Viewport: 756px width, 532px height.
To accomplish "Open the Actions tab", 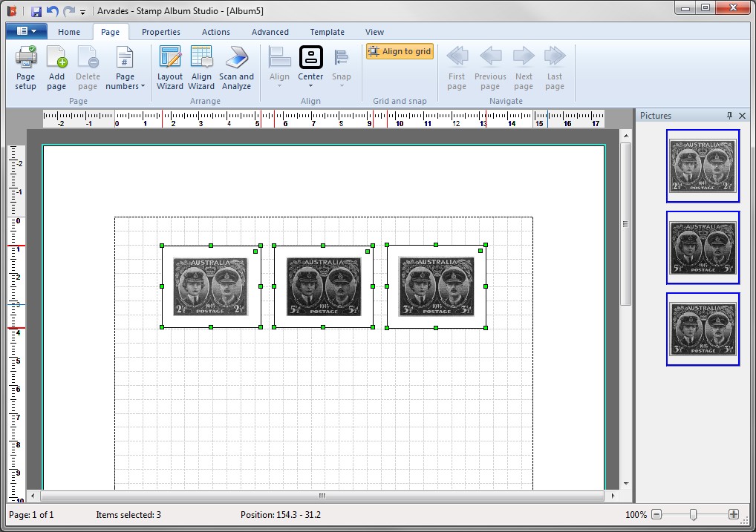I will [216, 32].
